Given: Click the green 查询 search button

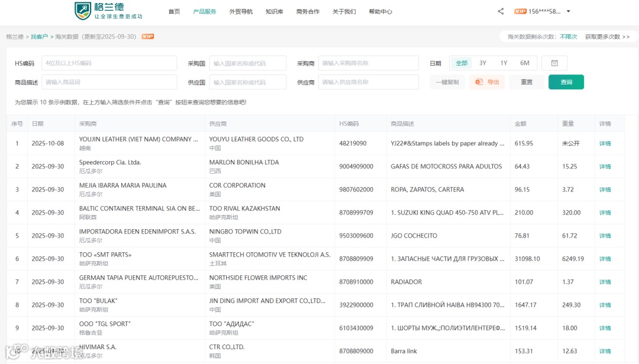Looking at the screenshot, I should [x=566, y=82].
